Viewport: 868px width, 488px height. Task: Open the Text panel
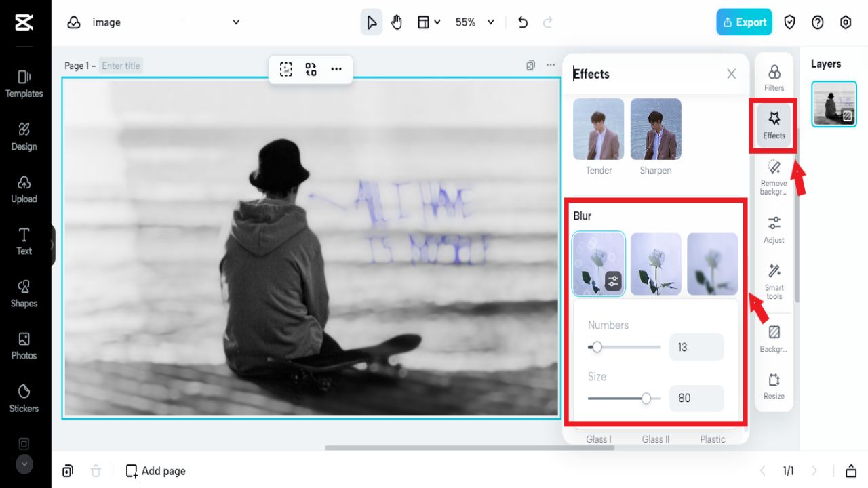pos(24,242)
